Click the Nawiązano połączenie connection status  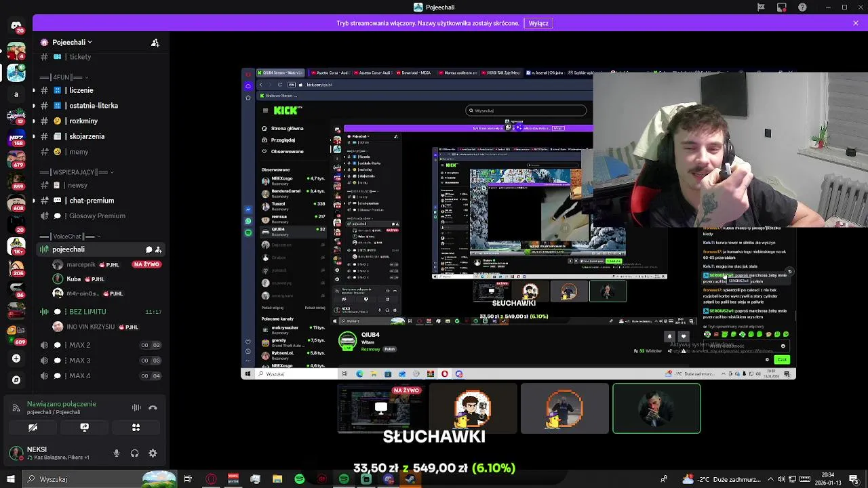tap(62, 404)
